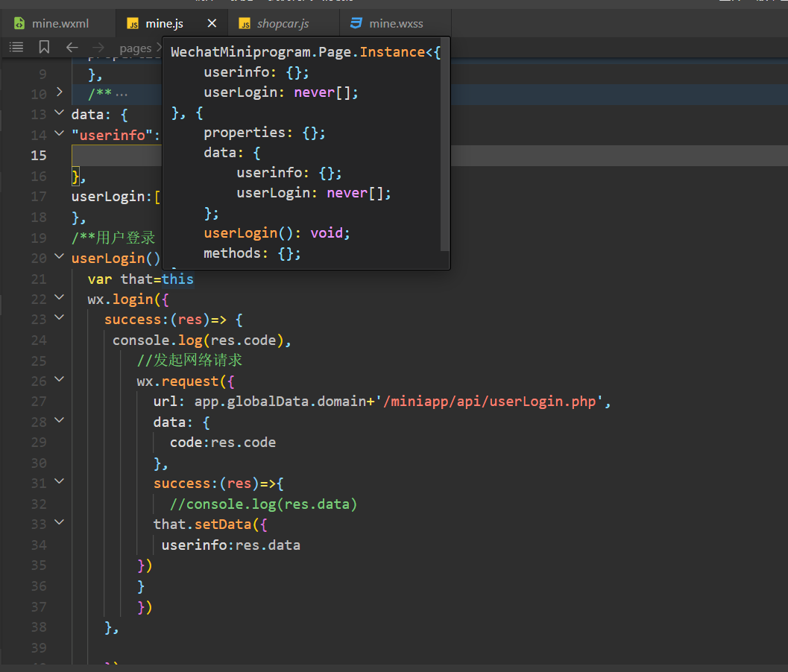Screen dimensions: 788x672
Task: Click line number 27 in the gutter
Action: [x=39, y=402]
